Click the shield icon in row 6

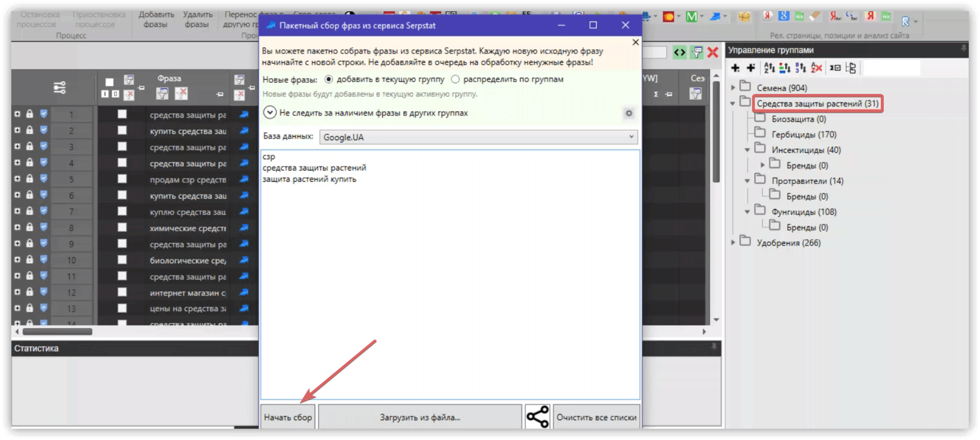pos(44,195)
